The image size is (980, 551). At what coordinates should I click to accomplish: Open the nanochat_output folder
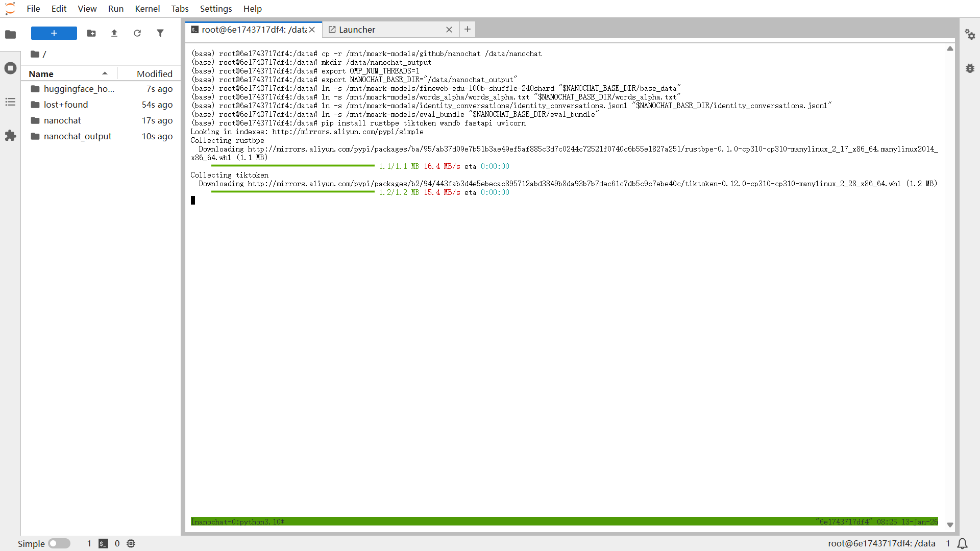pyautogui.click(x=78, y=136)
